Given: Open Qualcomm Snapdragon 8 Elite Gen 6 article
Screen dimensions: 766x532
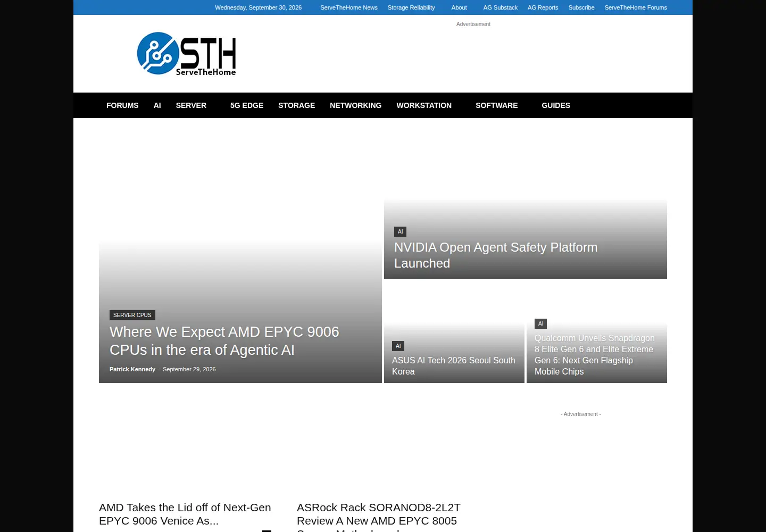Looking at the screenshot, I should (595, 355).
